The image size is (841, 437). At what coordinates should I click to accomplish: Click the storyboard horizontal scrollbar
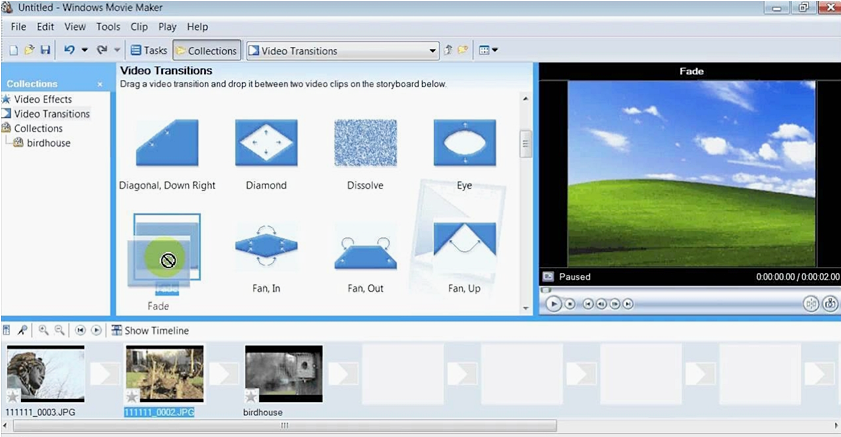click(285, 426)
